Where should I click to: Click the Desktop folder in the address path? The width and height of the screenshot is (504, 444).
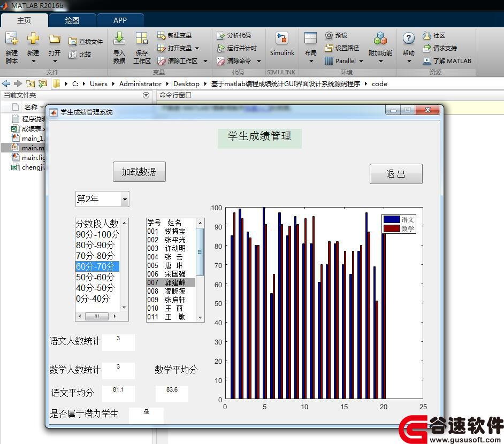186,84
